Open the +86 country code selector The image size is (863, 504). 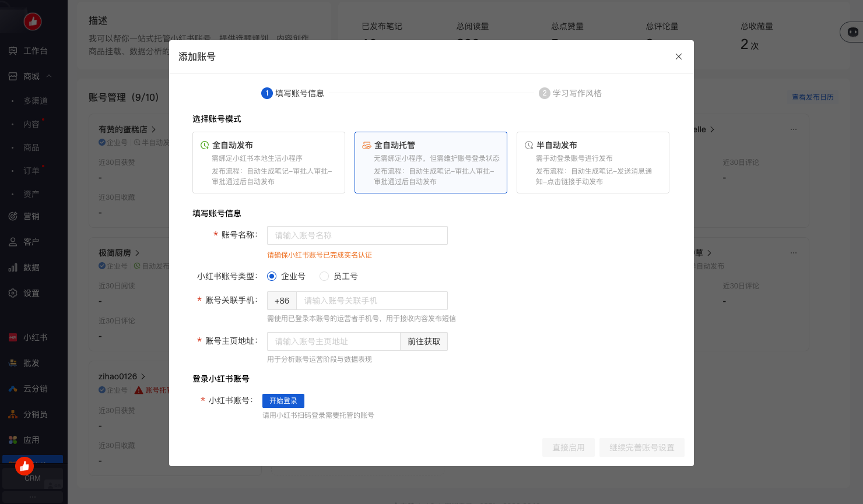click(x=282, y=301)
